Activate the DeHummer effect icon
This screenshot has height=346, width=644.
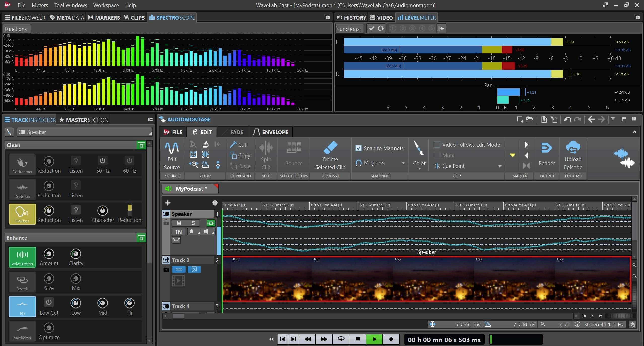pos(22,165)
